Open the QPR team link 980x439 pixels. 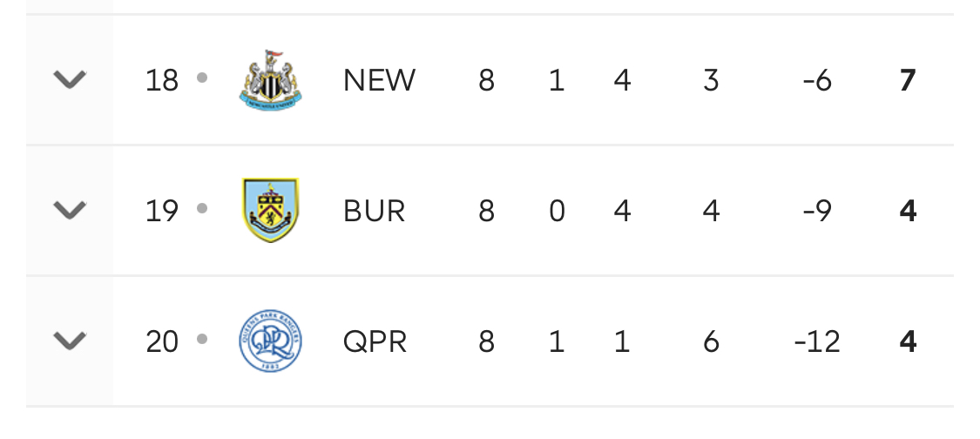coord(375,342)
